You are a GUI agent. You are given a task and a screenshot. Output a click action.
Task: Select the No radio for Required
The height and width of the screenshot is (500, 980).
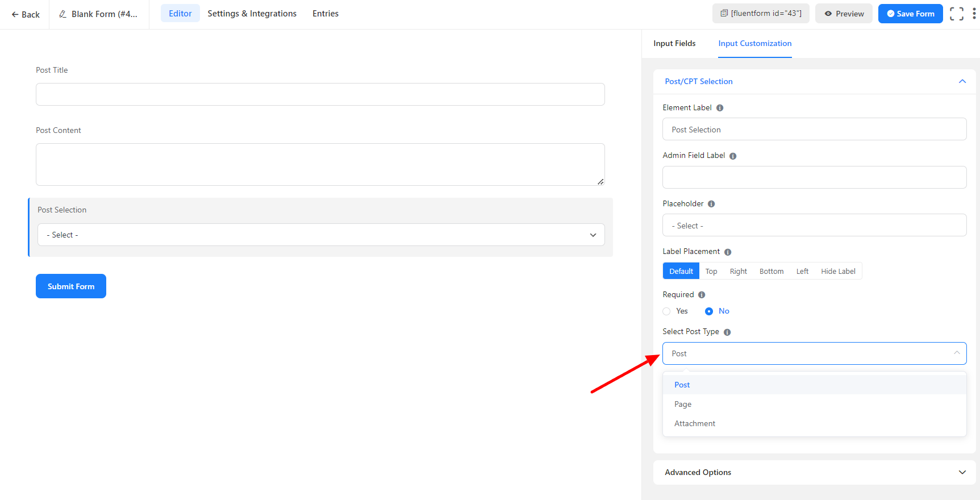[x=709, y=311]
